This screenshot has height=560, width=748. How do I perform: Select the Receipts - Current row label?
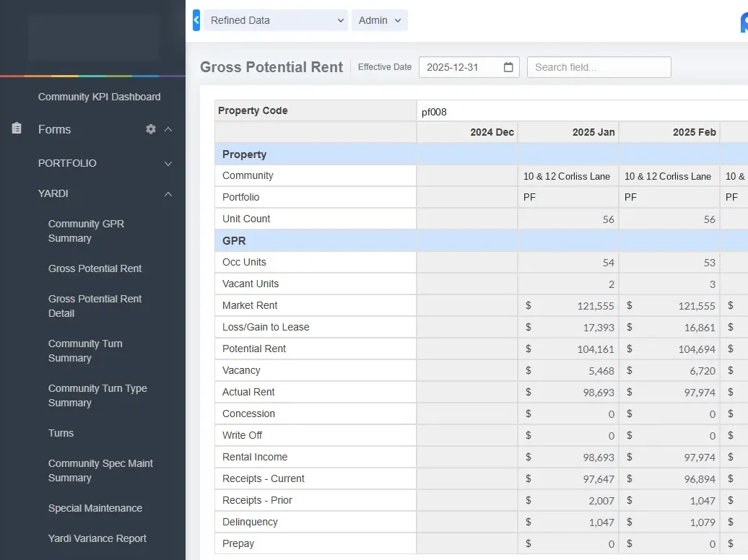tap(264, 479)
